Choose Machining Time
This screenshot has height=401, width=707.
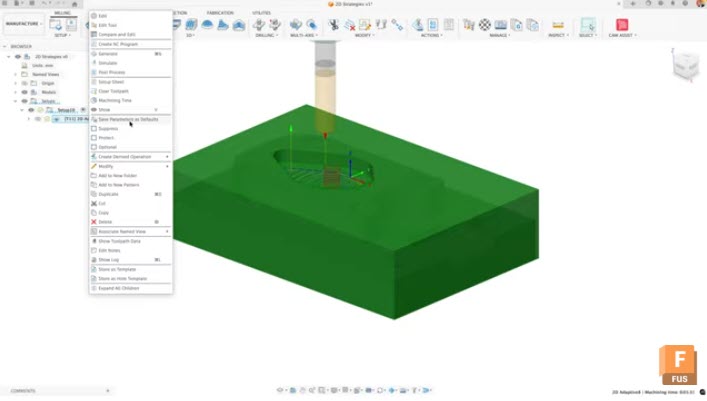tap(131, 100)
